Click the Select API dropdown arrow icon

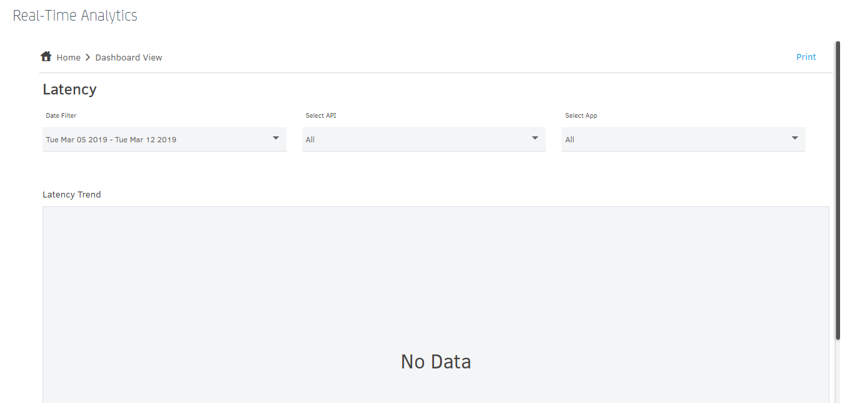[535, 138]
